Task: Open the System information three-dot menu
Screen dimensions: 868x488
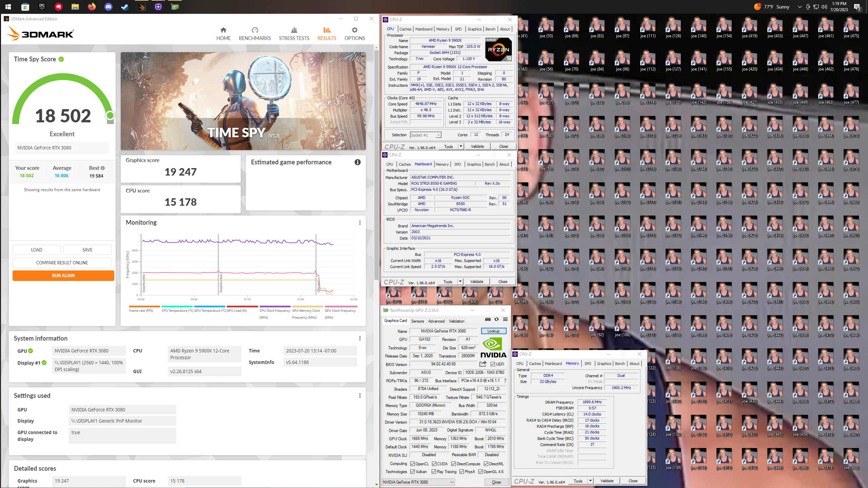Action: coord(360,338)
